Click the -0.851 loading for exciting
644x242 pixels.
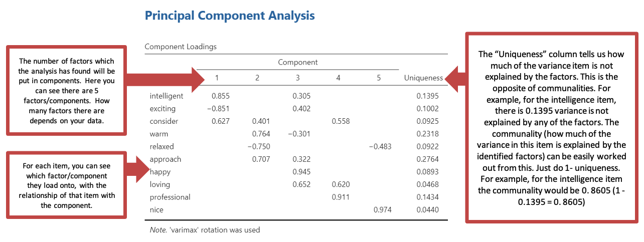click(x=218, y=109)
